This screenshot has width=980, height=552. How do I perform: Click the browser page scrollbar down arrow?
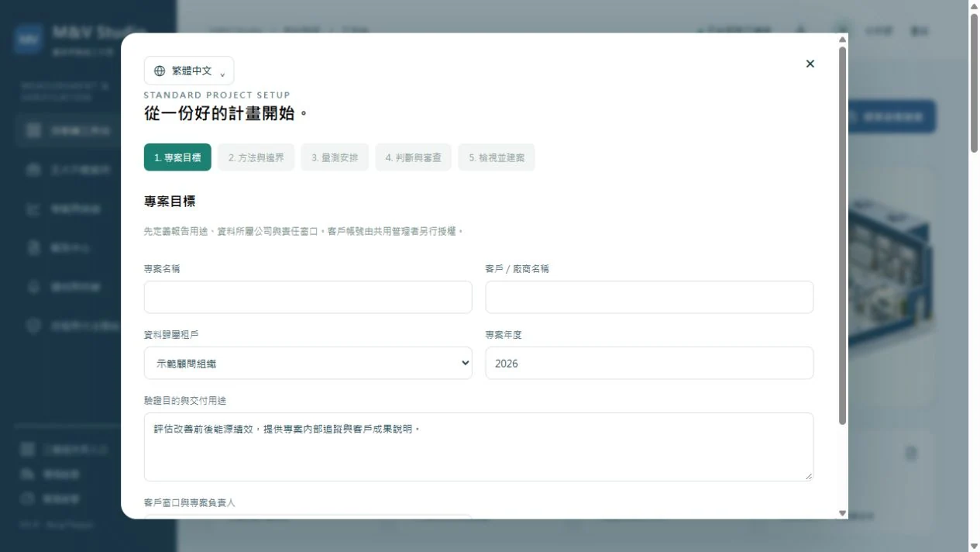tap(974, 546)
